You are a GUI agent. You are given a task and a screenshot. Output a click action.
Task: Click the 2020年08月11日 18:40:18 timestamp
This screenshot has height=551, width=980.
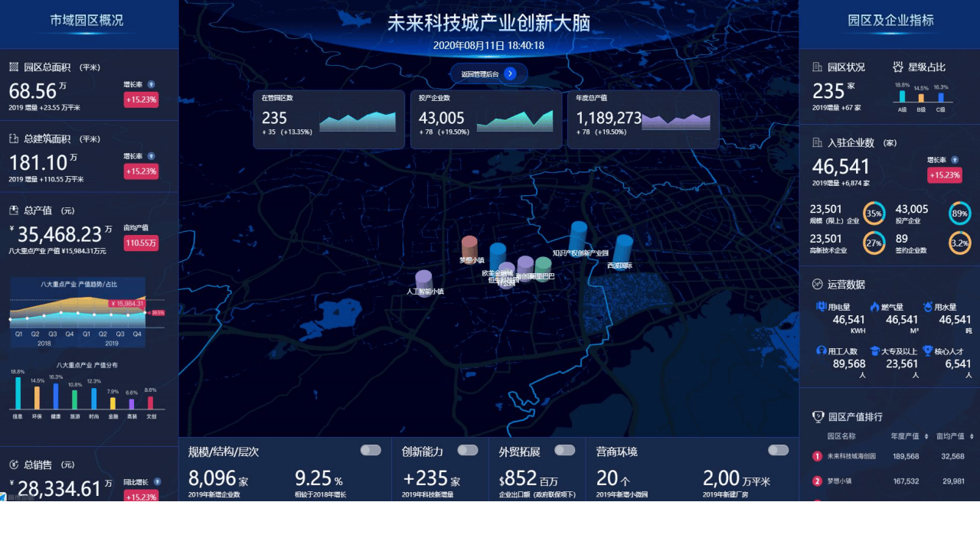(488, 45)
